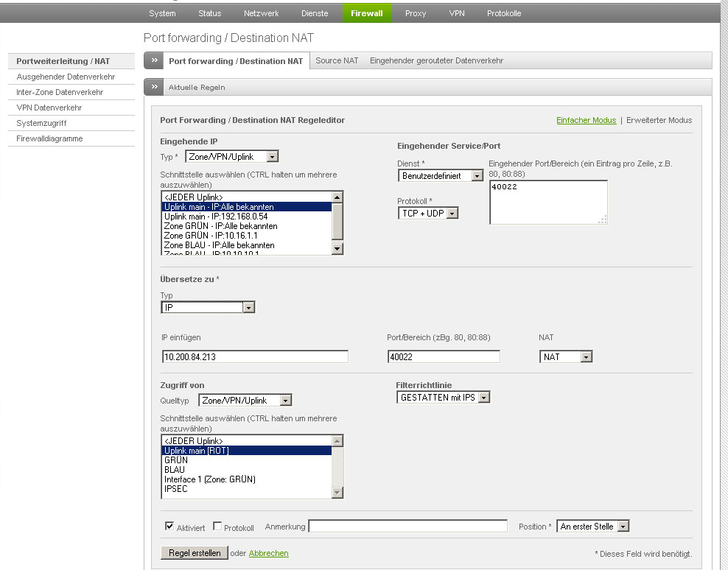Open the VPN menu tab

pos(457,13)
